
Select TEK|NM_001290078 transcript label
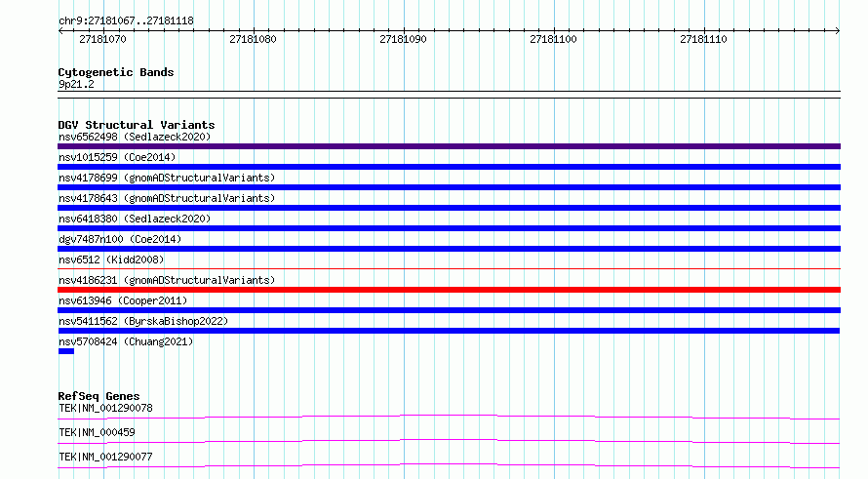point(105,408)
